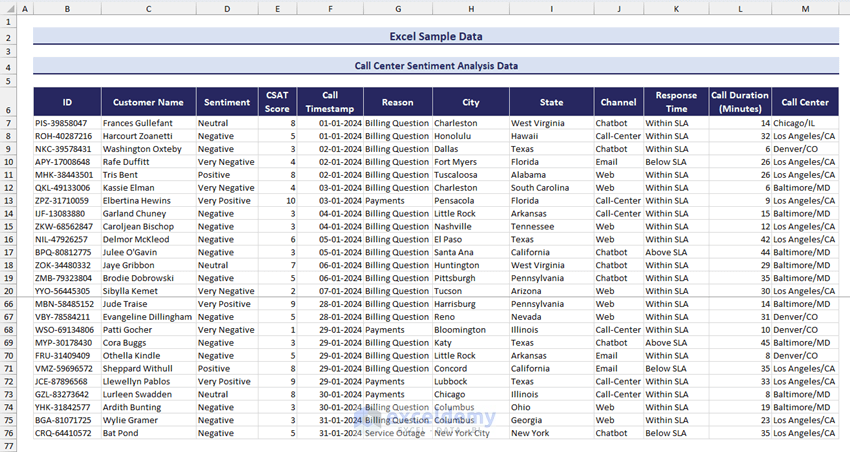Select the Sentiment header cell
This screenshot has height=452, width=850.
click(x=227, y=102)
